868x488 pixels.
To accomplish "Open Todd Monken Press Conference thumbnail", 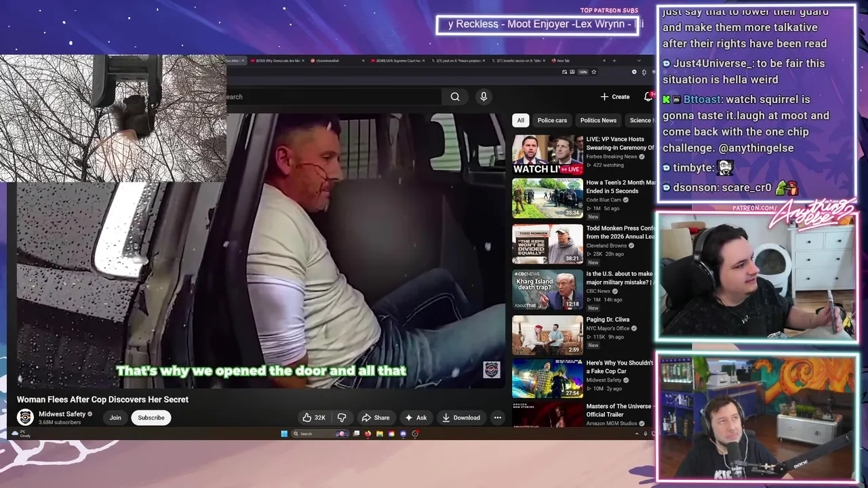I will tap(547, 244).
